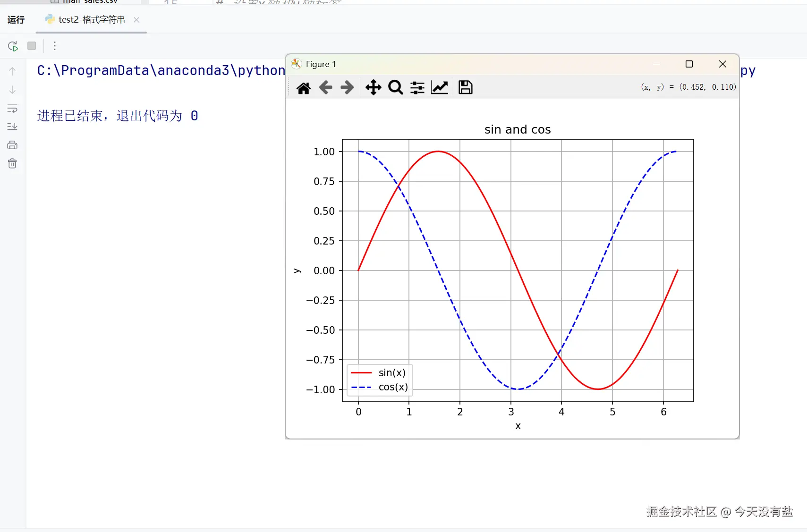The width and height of the screenshot is (807, 532).
Task: Click the rerun program icon
Action: point(13,46)
